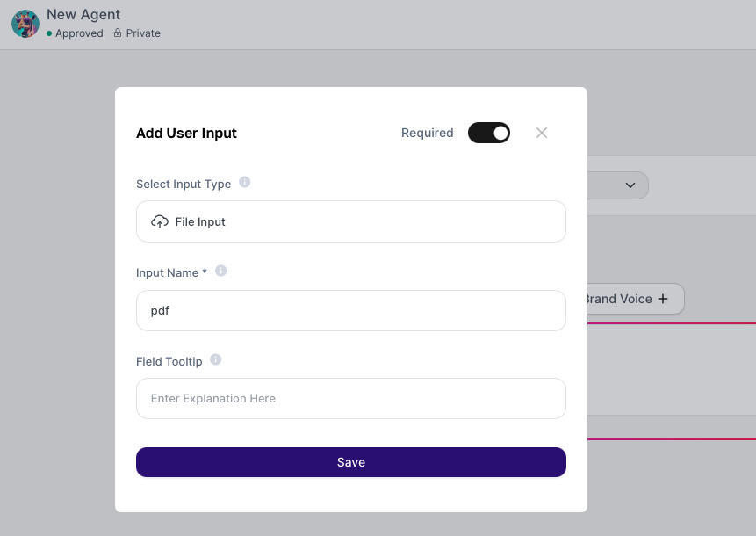
Task: Click the lock icon beside Private
Action: point(118,33)
